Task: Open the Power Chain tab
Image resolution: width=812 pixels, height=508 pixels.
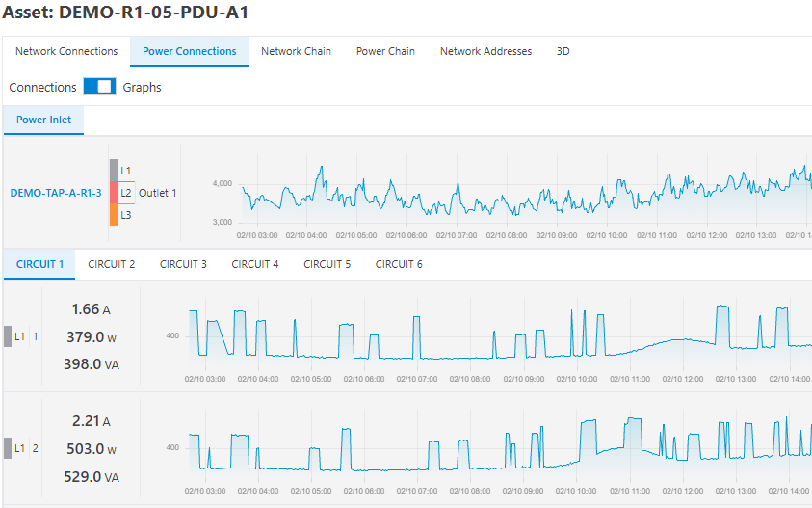Action: (385, 51)
